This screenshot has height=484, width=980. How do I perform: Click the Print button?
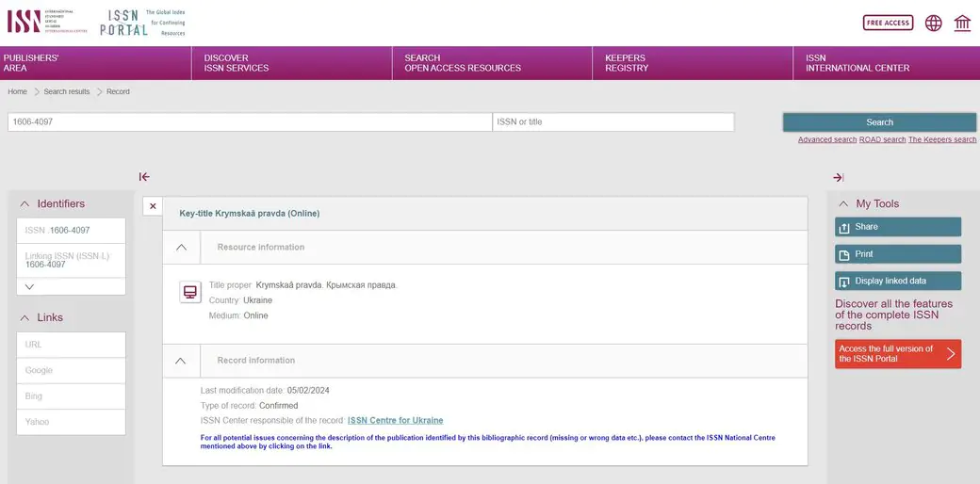pos(897,254)
